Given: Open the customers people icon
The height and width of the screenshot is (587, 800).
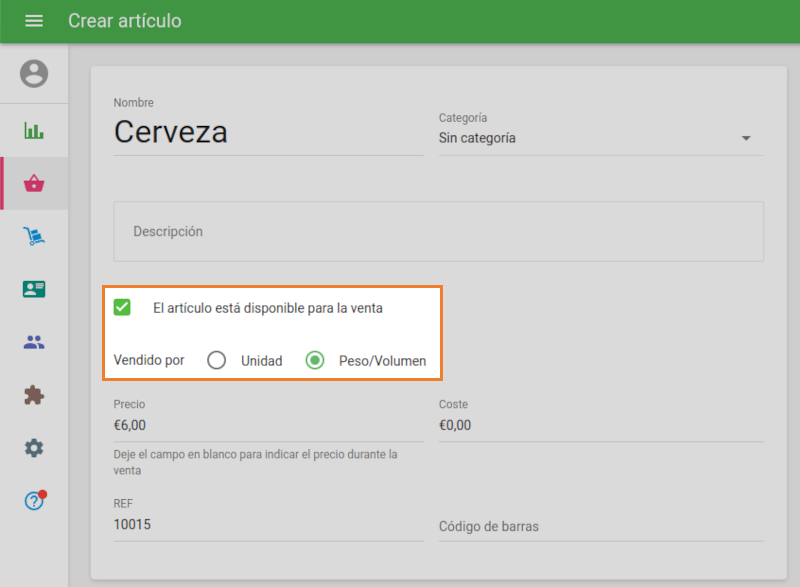Looking at the screenshot, I should click(x=34, y=342).
